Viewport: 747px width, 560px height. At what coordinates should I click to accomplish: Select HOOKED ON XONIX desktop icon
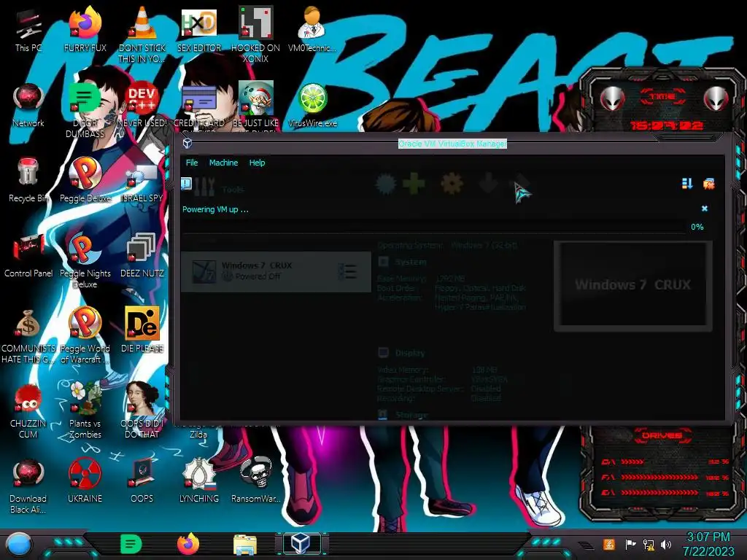[256, 35]
